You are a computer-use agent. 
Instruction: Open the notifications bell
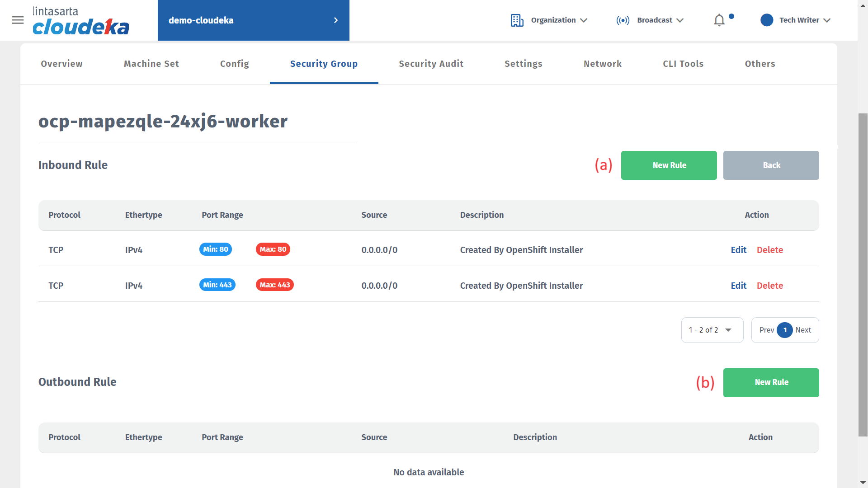pyautogui.click(x=719, y=20)
